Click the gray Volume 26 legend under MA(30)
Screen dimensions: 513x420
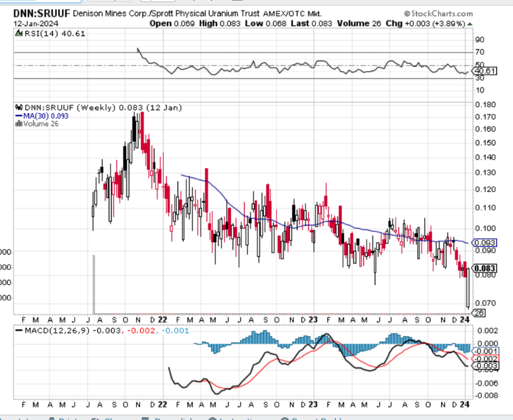pos(40,124)
